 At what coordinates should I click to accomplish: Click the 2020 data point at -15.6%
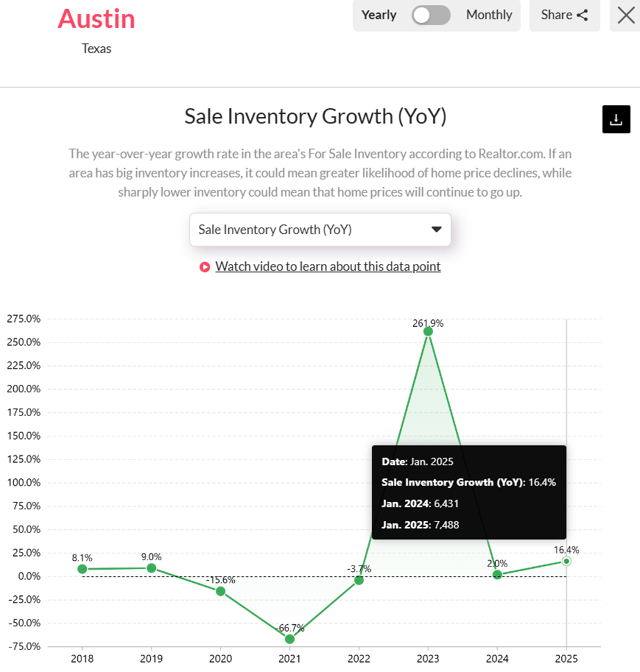tap(220, 590)
